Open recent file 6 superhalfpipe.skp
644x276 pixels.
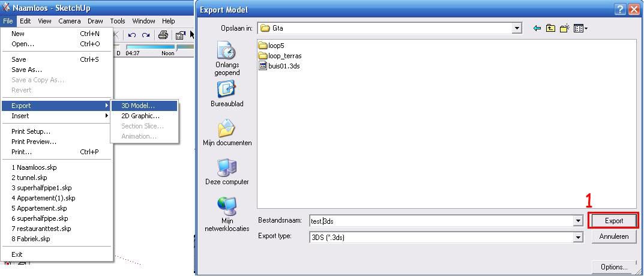(56, 218)
